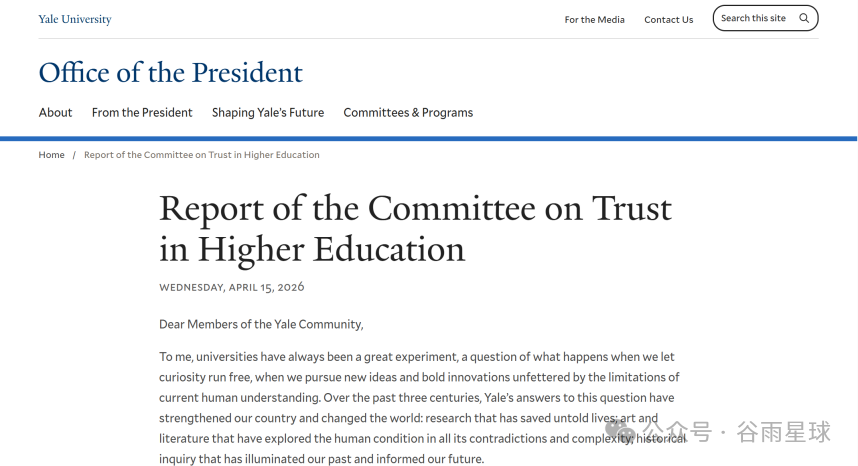
Task: Click the Wednesday, April 15, 2026 date
Action: pos(231,287)
